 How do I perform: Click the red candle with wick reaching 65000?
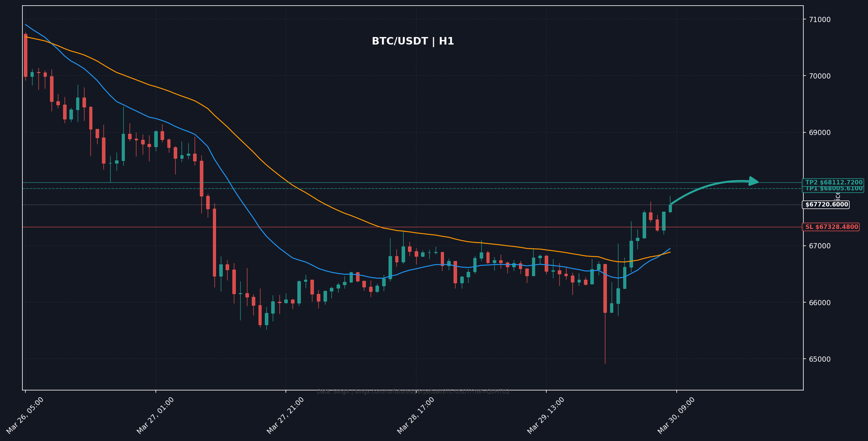[605, 288]
